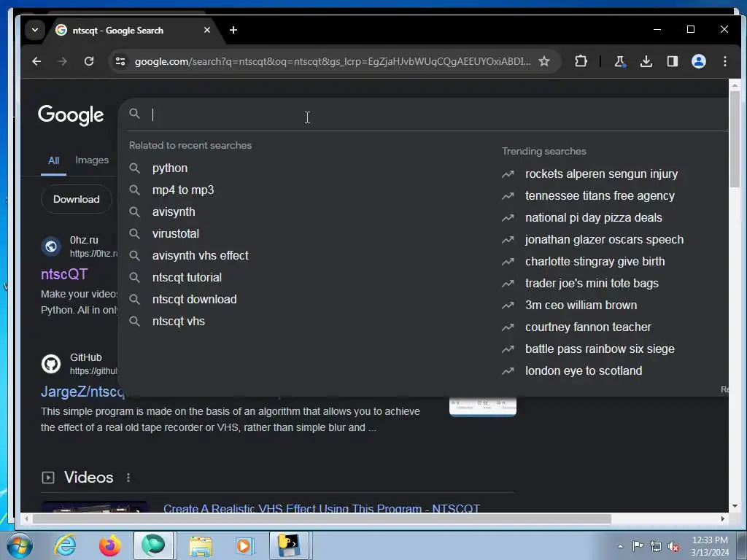747x560 pixels.
Task: Open the ntscQT result from 0hz.ru
Action: pos(64,274)
